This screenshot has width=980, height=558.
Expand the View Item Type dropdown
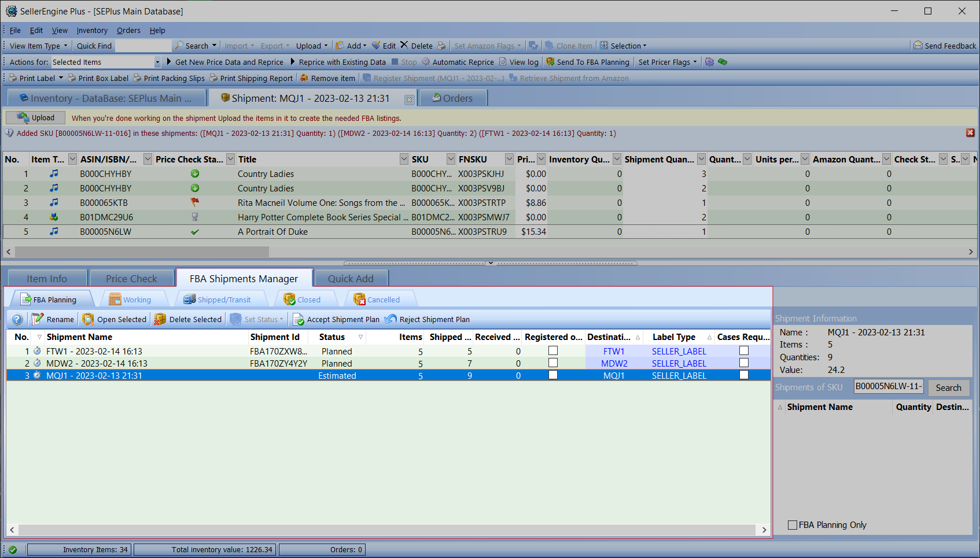[38, 46]
